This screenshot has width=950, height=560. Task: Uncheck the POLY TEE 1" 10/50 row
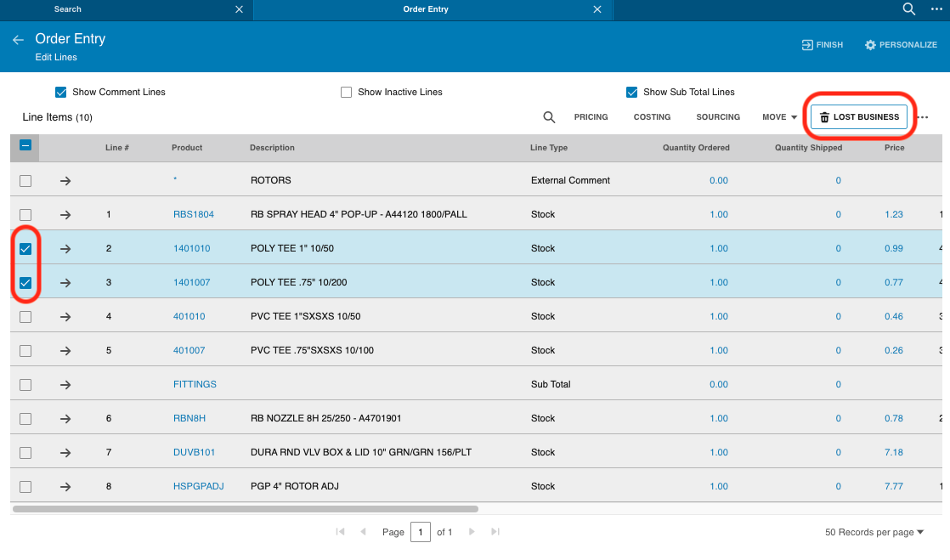pos(25,248)
